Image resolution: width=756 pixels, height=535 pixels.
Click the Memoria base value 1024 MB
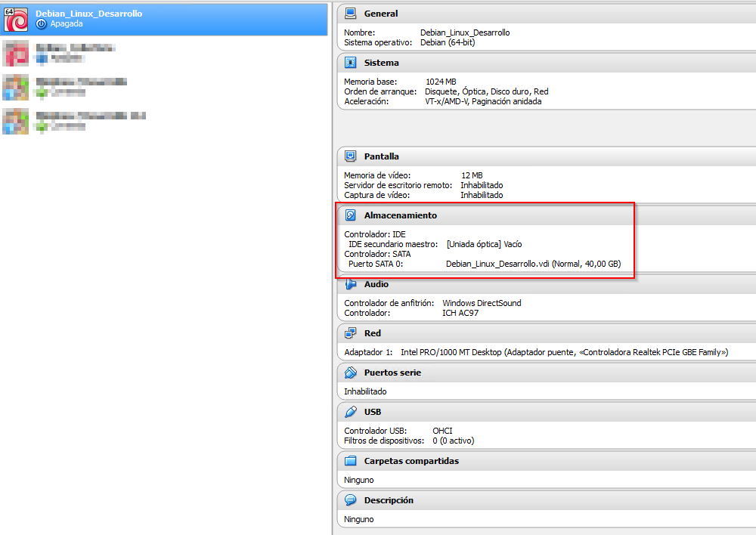point(441,82)
